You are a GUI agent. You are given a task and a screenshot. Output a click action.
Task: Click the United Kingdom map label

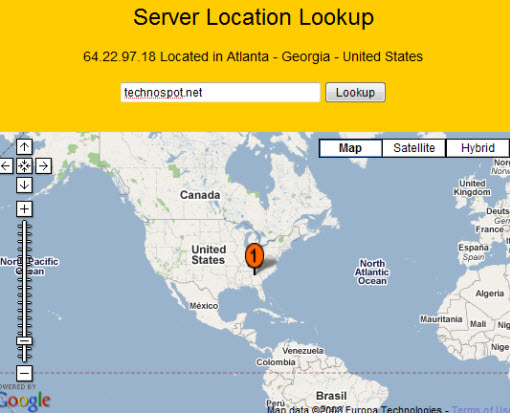click(x=472, y=188)
